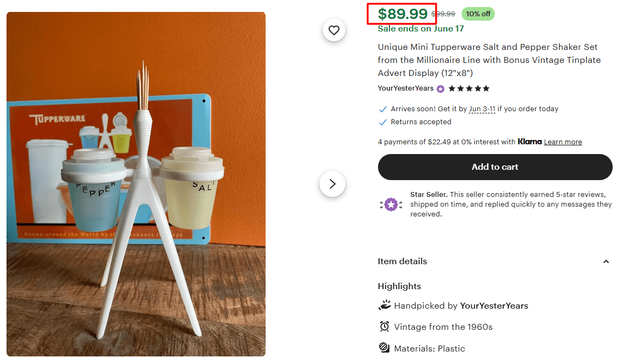Screen dimensions: 617x364
Task: Open the YourYesterYears seller page
Action: click(405, 88)
